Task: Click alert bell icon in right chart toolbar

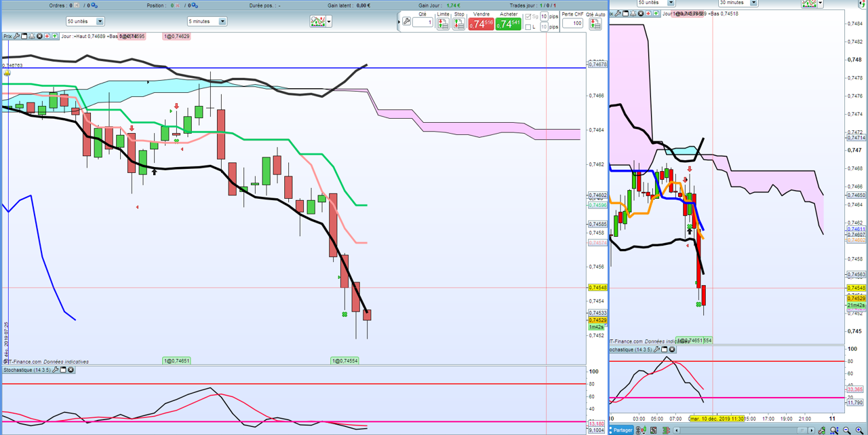Action: [633, 14]
